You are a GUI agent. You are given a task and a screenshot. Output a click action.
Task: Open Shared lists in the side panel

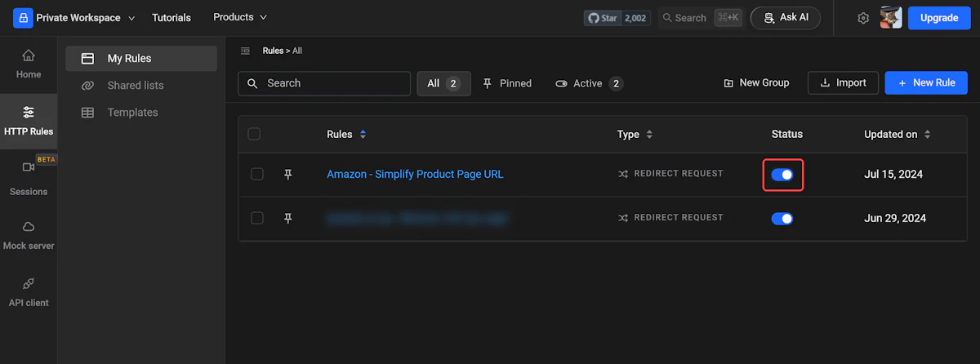[x=135, y=86]
